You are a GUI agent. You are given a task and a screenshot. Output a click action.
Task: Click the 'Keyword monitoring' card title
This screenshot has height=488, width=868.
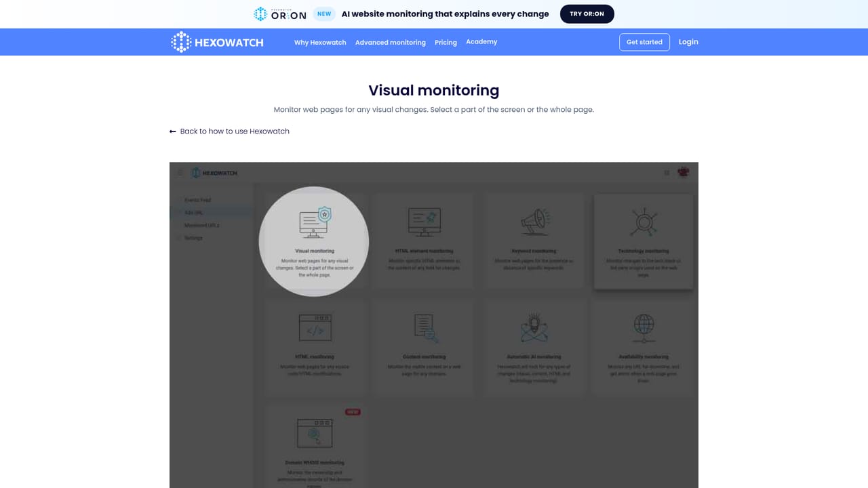point(534,251)
